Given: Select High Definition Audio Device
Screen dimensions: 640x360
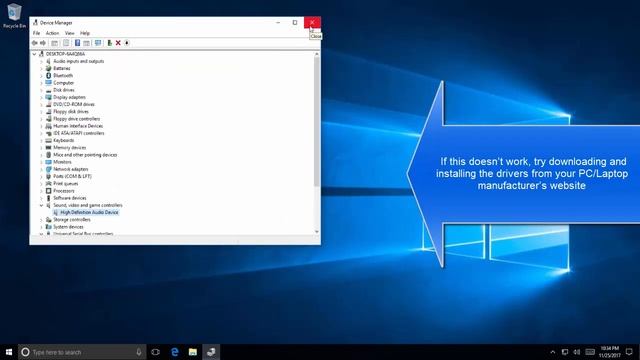Looking at the screenshot, I should click(89, 212).
